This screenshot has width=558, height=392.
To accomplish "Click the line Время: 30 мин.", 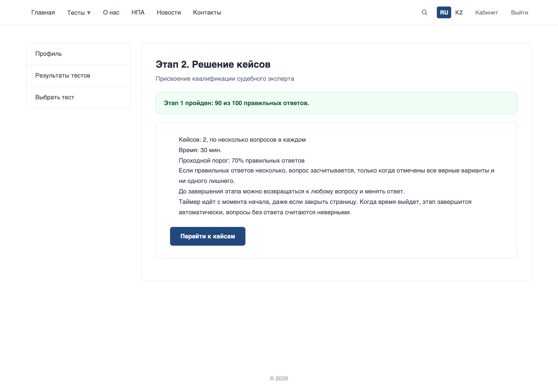I will click(x=200, y=150).
